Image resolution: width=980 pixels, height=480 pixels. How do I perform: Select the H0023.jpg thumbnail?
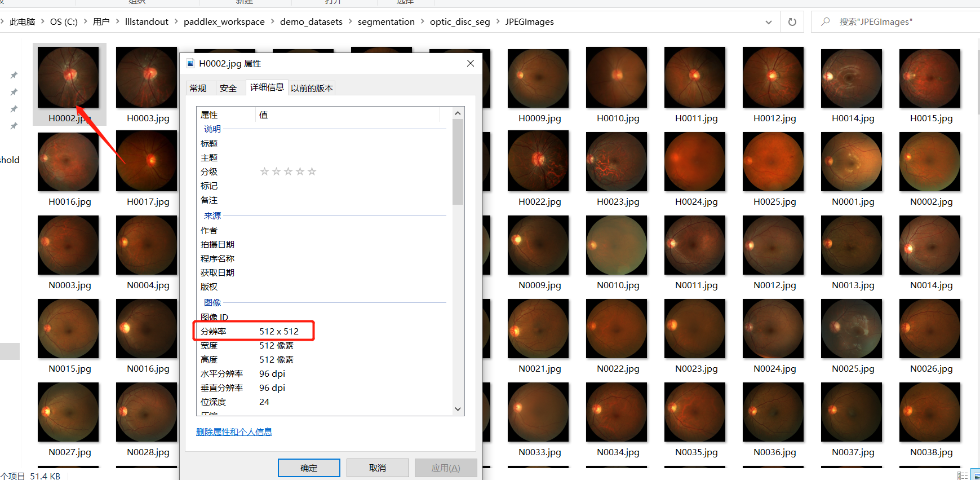point(617,162)
